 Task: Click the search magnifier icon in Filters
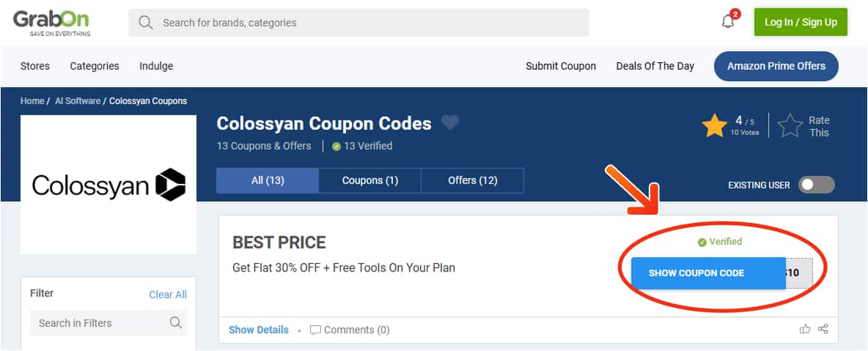(x=175, y=323)
